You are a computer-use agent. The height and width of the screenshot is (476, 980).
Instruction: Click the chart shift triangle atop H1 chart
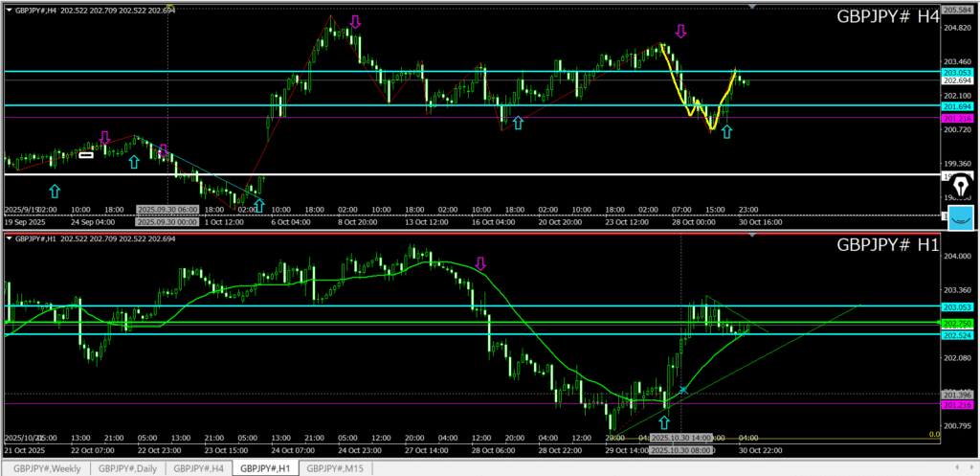752,236
